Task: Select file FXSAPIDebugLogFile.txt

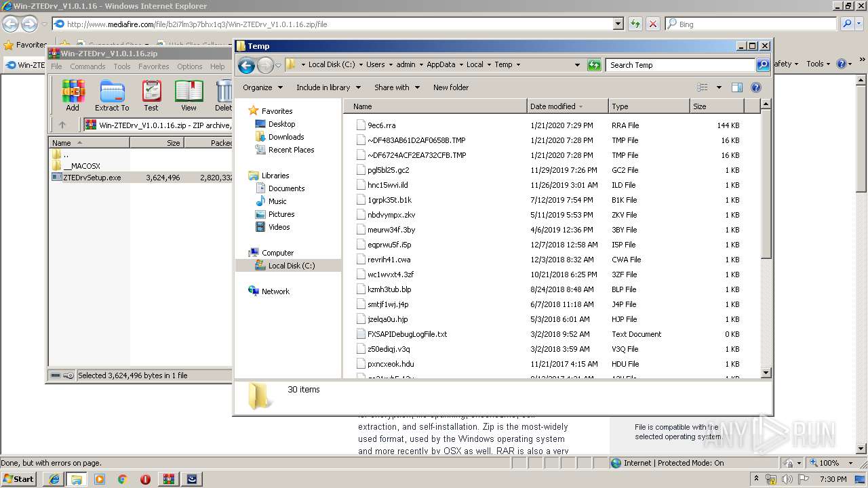Action: (407, 334)
